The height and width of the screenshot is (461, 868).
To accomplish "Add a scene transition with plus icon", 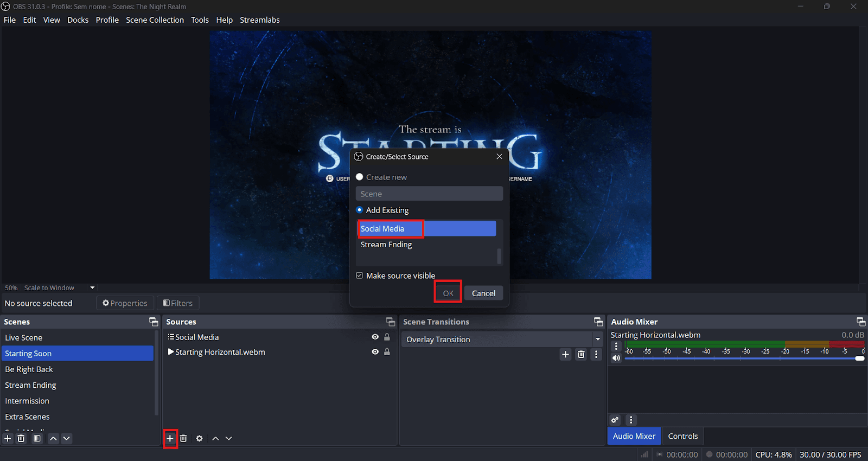I will click(565, 354).
